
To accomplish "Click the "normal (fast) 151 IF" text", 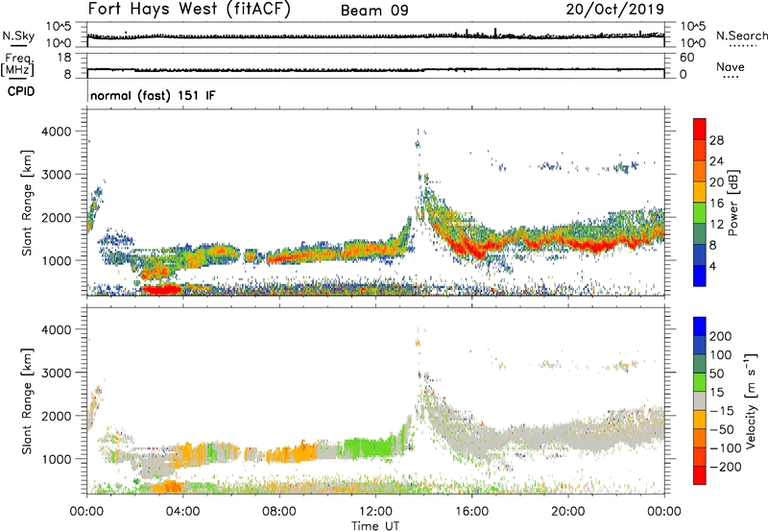I will pos(153,95).
